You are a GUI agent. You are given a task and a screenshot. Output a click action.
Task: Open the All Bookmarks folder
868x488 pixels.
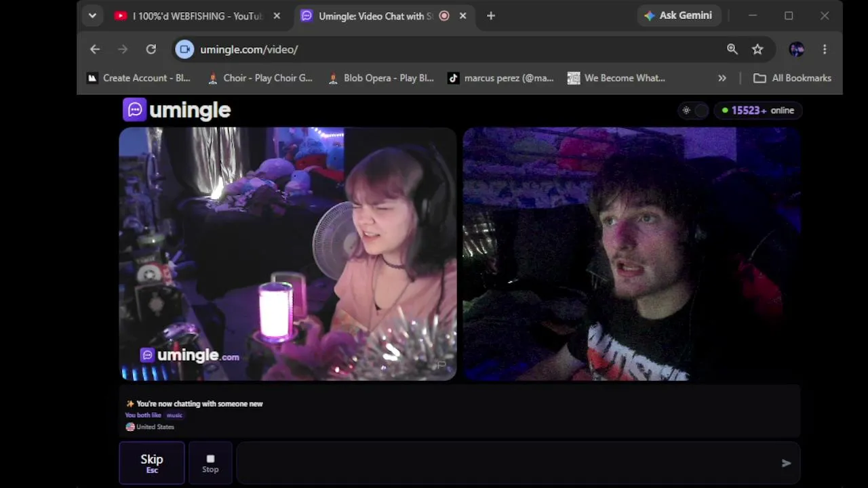click(x=792, y=78)
